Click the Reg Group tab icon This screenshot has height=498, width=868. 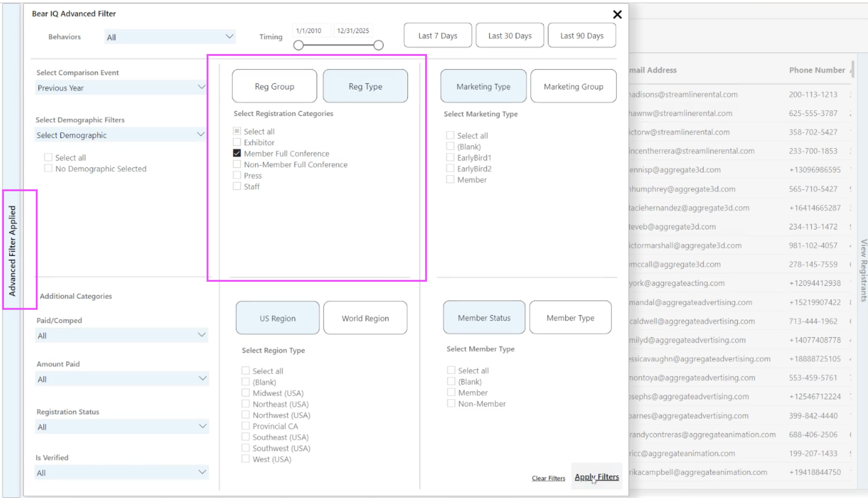pyautogui.click(x=274, y=86)
